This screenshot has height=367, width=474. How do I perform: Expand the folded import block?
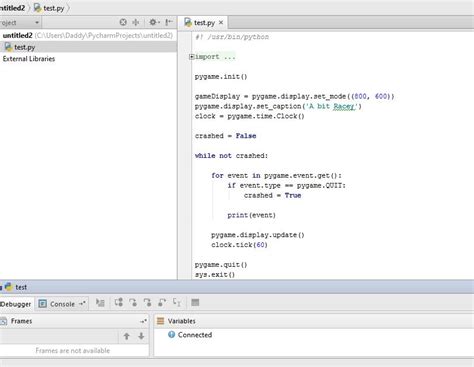point(191,57)
